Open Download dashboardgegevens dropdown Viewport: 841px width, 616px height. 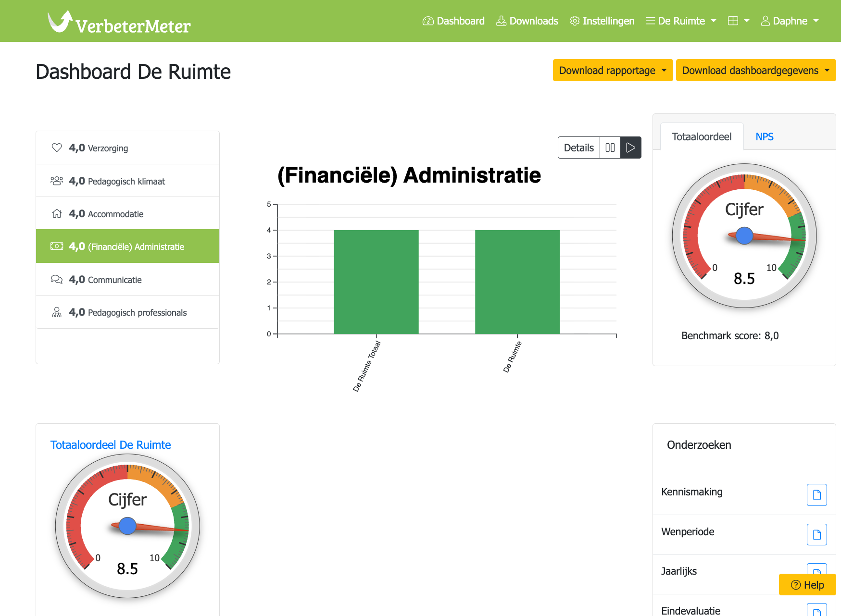(x=755, y=70)
